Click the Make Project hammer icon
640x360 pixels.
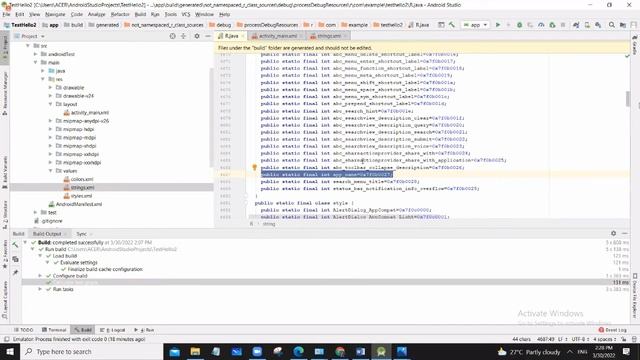[452, 25]
